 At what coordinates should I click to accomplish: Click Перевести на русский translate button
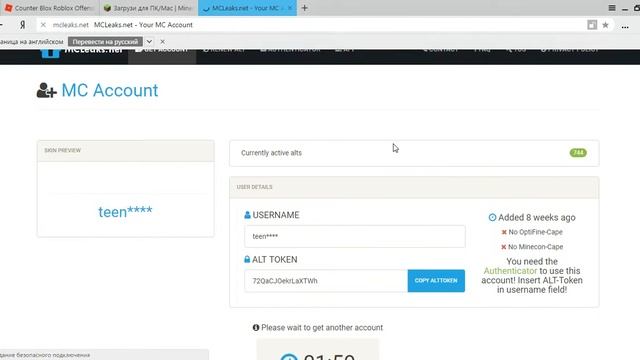pyautogui.click(x=105, y=42)
